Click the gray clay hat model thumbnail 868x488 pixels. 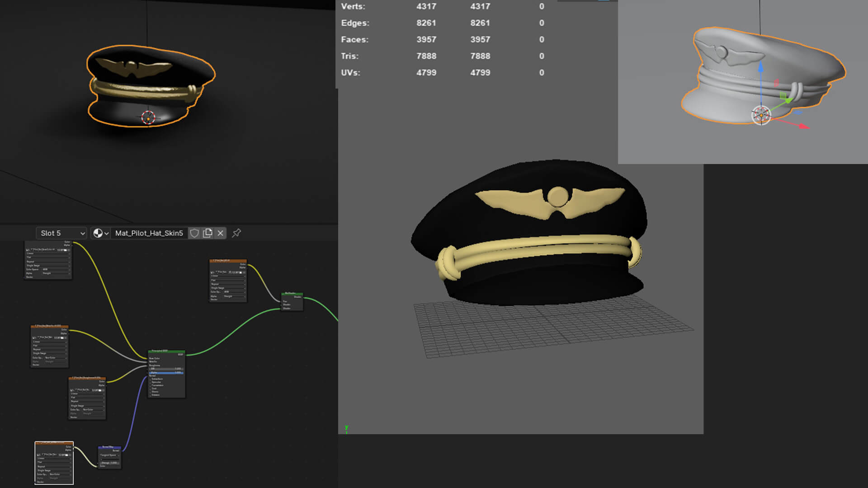point(763,75)
